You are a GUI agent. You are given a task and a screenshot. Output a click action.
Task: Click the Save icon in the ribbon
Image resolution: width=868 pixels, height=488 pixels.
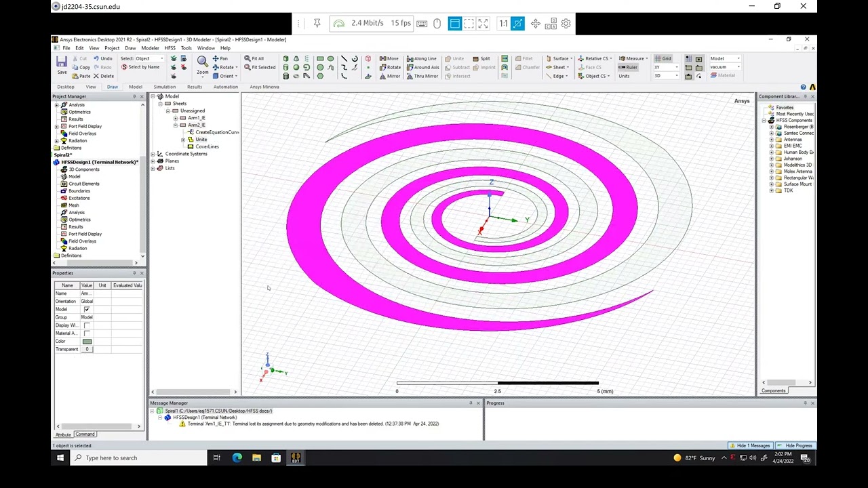[x=62, y=64]
